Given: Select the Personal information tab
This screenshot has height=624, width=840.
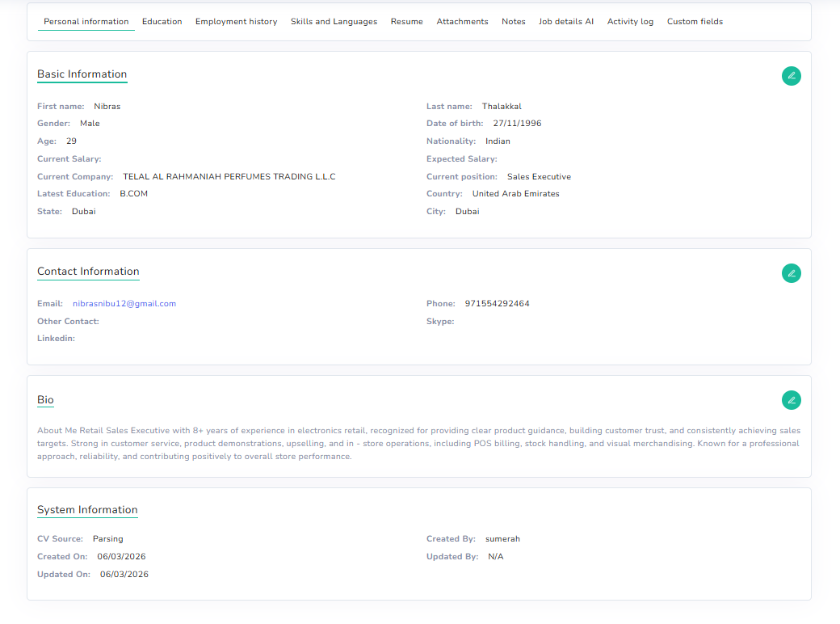Looking at the screenshot, I should 86,21.
